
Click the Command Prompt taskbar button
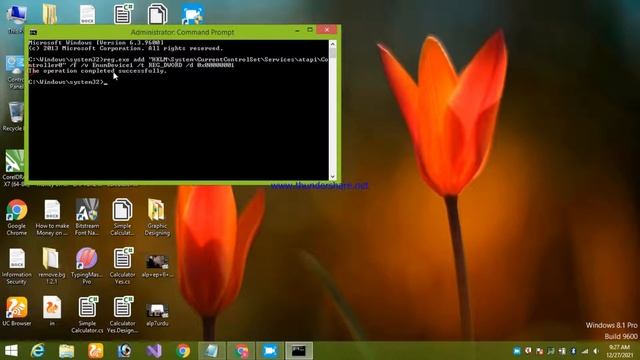pyautogui.click(x=299, y=351)
